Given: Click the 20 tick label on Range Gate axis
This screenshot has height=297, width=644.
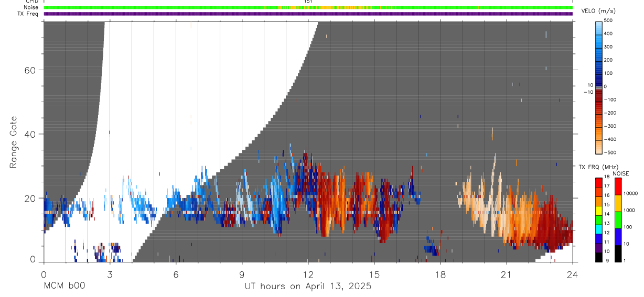Looking at the screenshot, I should click(30, 198).
